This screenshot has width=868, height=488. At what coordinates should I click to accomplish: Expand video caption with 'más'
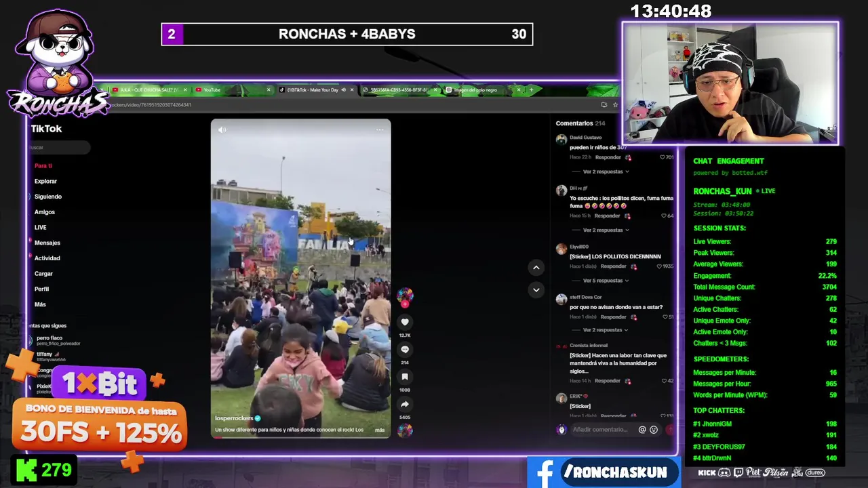tap(380, 430)
